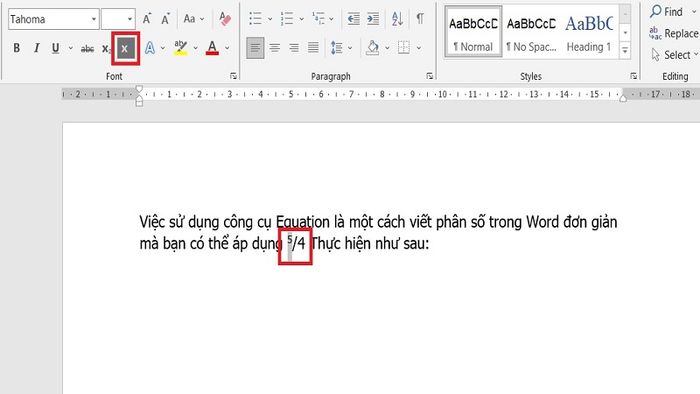Click right indent ruler marker

(x=623, y=98)
